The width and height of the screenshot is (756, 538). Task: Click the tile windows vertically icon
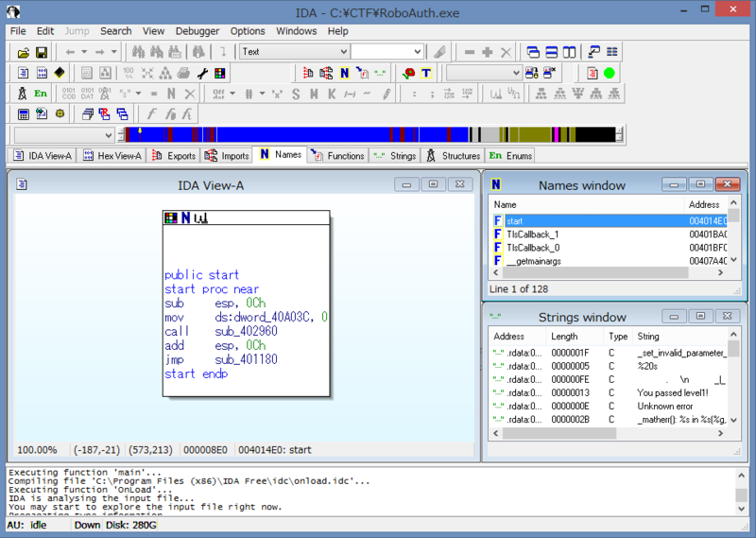click(570, 52)
